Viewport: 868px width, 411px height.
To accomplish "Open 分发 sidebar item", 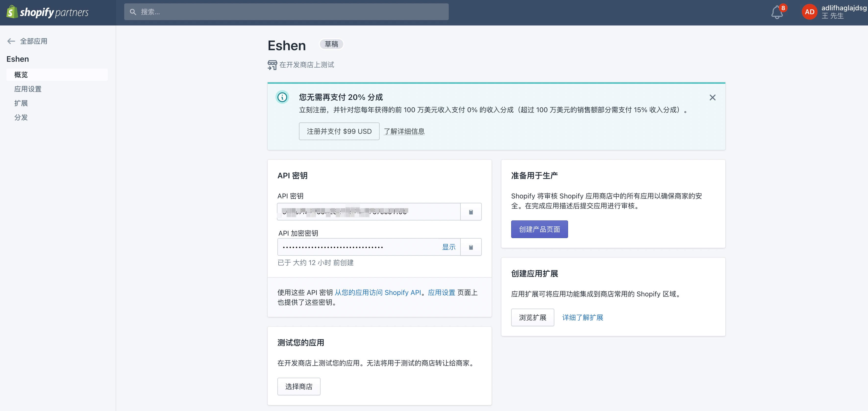I will coord(21,117).
